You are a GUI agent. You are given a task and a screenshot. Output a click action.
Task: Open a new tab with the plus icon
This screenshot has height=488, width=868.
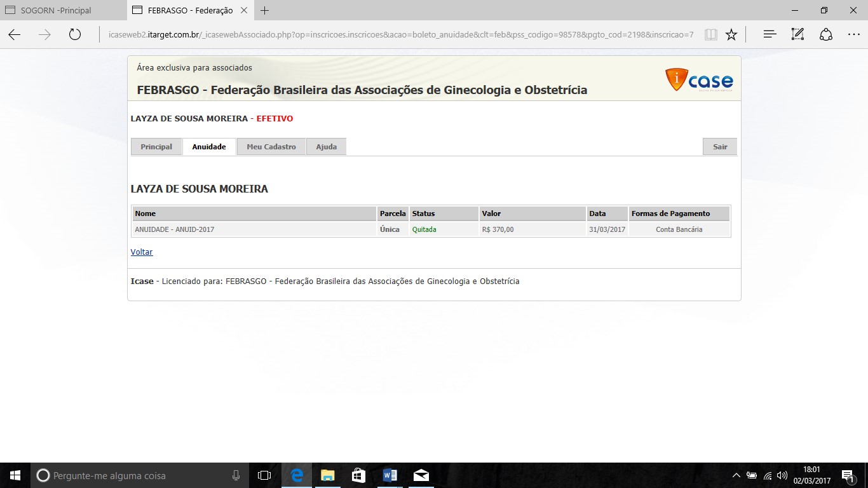coord(265,10)
